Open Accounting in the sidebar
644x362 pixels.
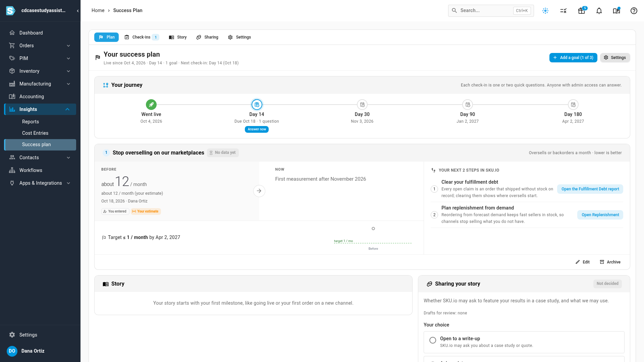click(x=40, y=97)
